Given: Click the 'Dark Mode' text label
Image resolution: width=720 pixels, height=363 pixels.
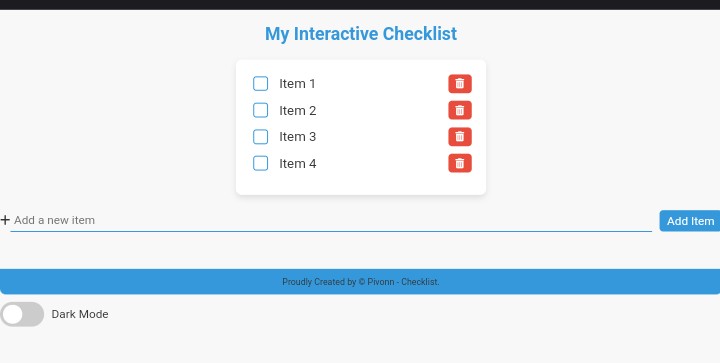Looking at the screenshot, I should coord(80,314).
